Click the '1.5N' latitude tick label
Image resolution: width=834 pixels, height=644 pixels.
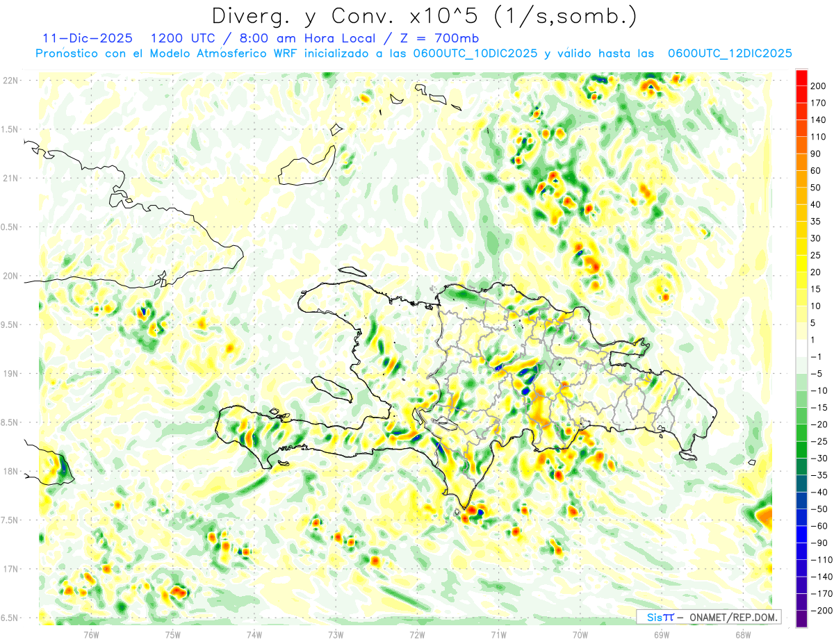10,129
